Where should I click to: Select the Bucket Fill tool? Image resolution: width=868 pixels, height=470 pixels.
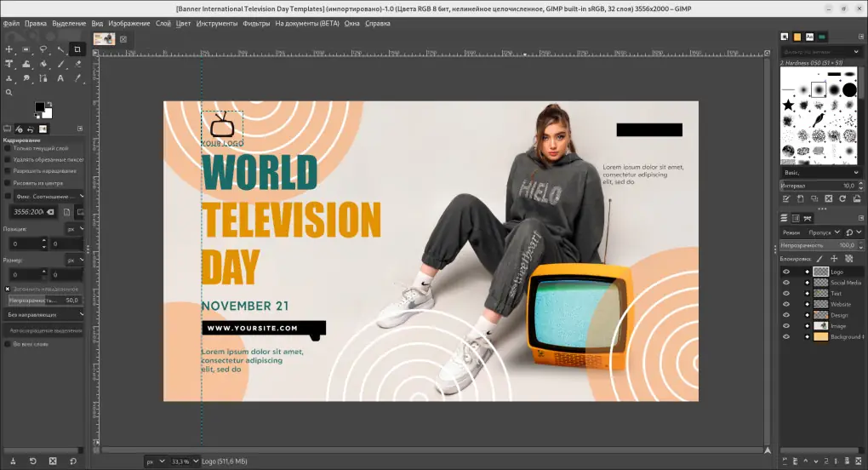coord(43,64)
